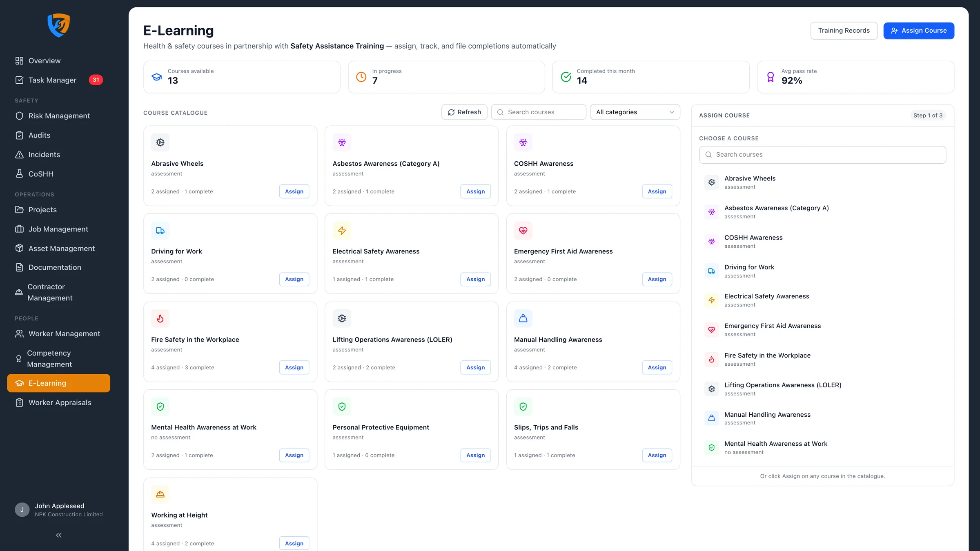Click the Manual Handling Awareness weight icon
Viewport: 980px width, 551px height.
click(x=523, y=318)
